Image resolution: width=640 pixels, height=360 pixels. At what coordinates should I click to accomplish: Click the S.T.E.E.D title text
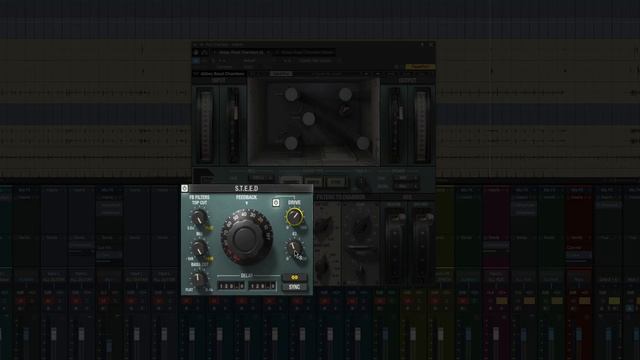pos(247,189)
